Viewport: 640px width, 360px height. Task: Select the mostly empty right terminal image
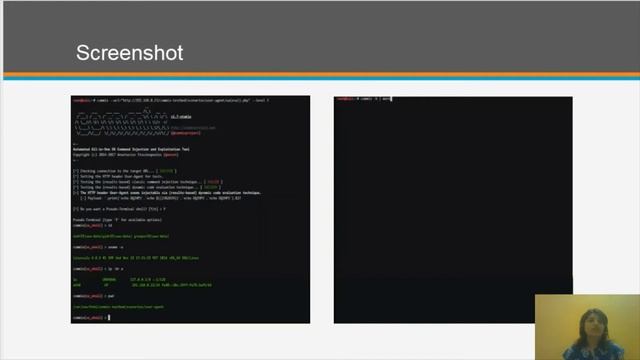(x=453, y=210)
